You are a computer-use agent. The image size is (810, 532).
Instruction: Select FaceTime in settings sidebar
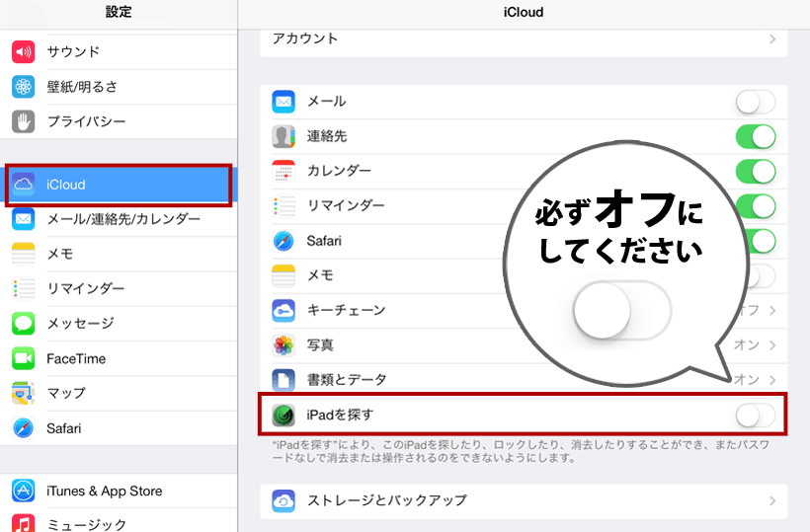[x=119, y=358]
